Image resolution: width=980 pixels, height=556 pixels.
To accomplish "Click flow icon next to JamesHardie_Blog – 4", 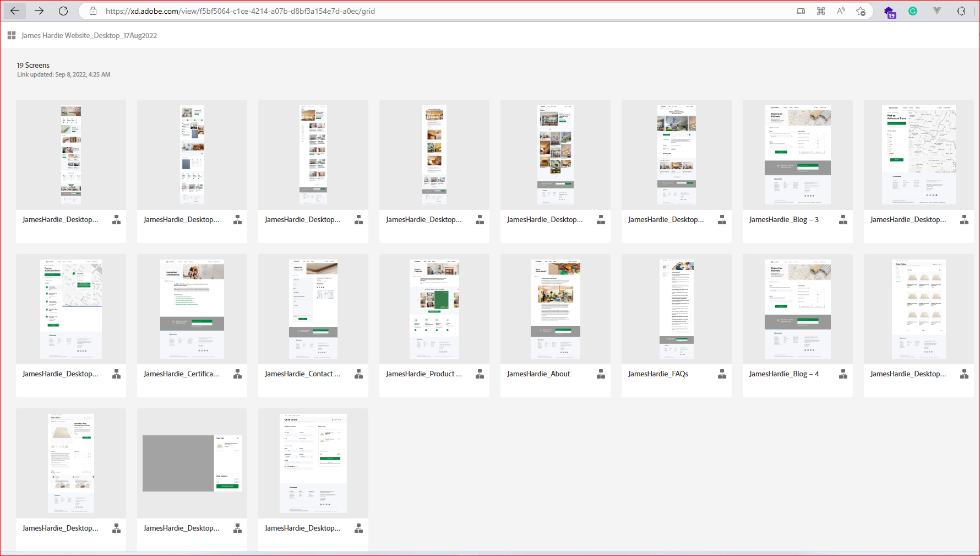I will (843, 374).
